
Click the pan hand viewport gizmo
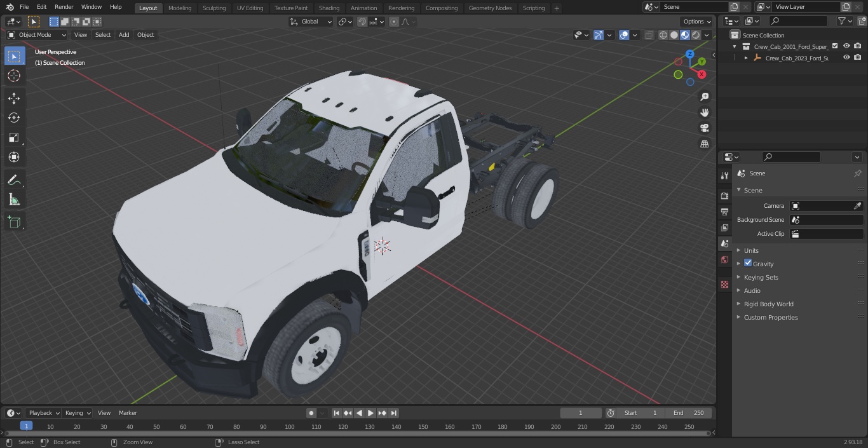click(704, 112)
